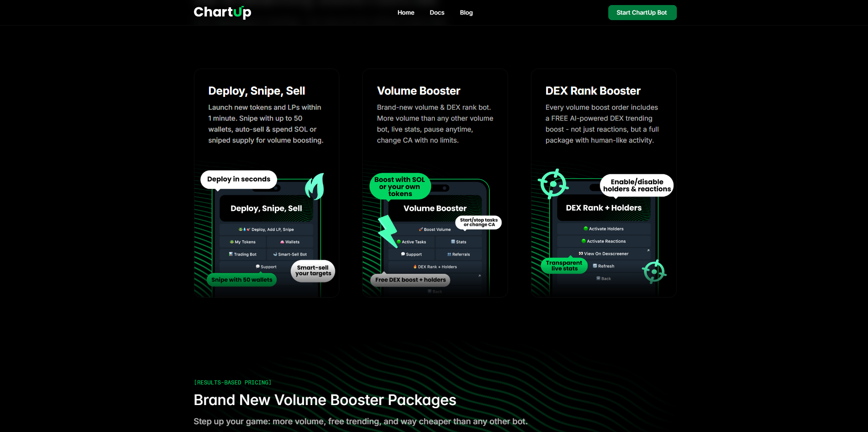
Task: Navigate to the Blog page
Action: (466, 12)
